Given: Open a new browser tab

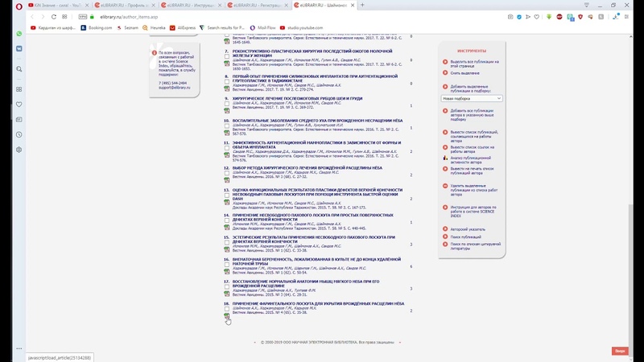Looking at the screenshot, I should click(362, 6).
